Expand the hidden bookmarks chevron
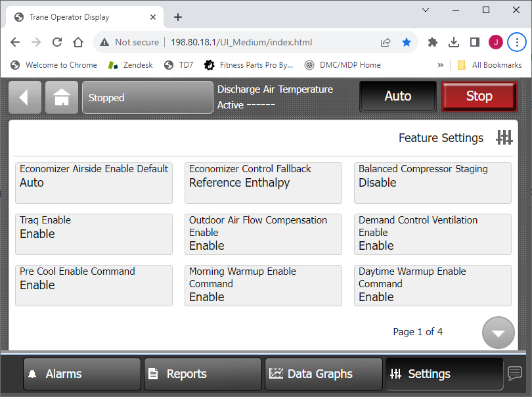 tap(441, 65)
